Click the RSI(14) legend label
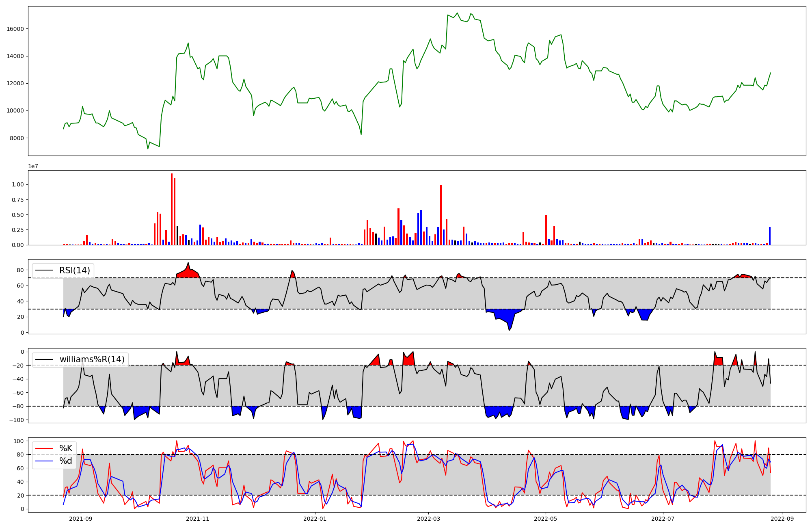 click(75, 270)
